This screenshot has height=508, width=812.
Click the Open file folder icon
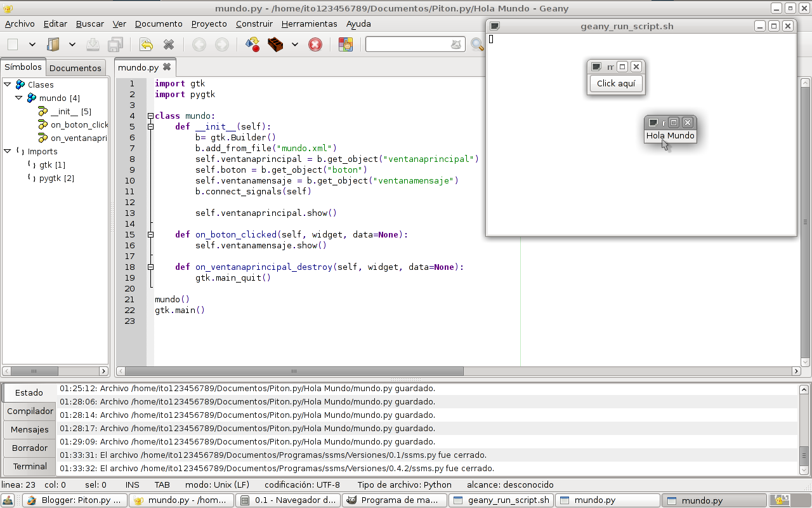coord(53,44)
